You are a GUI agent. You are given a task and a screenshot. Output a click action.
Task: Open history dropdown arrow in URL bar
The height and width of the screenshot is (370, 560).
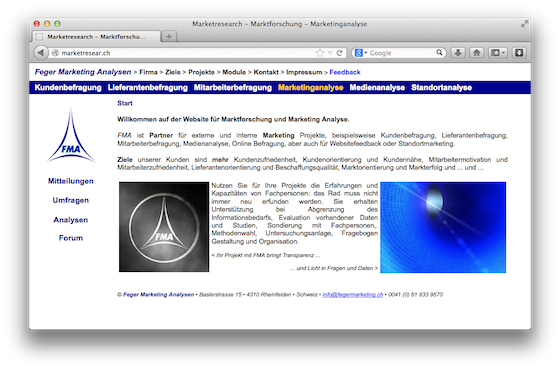coord(330,53)
